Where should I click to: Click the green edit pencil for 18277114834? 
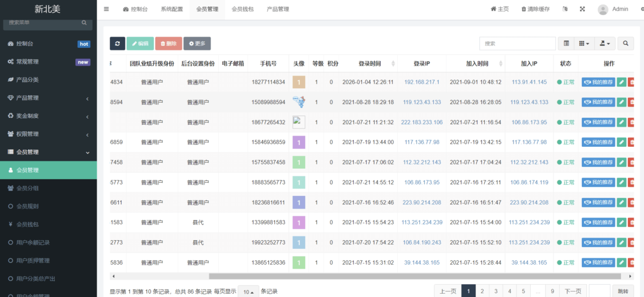point(622,82)
